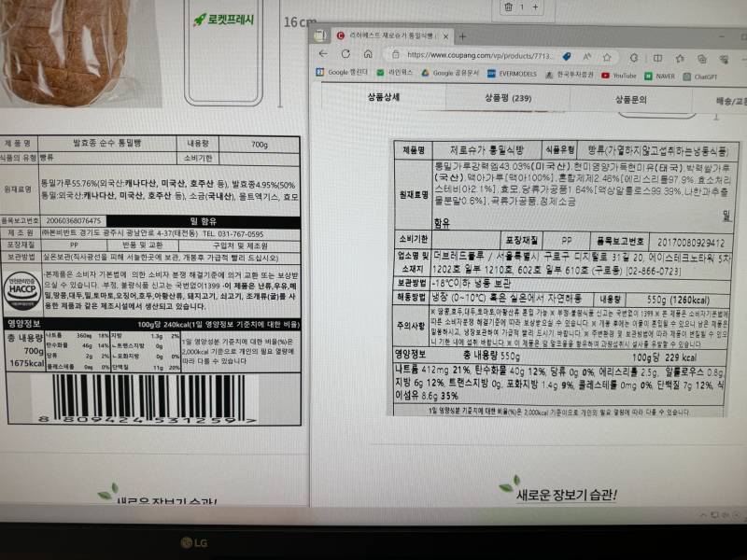Open Google 공유문서 bookmark
Image resolution: width=747 pixels, height=560 pixels.
(x=450, y=74)
